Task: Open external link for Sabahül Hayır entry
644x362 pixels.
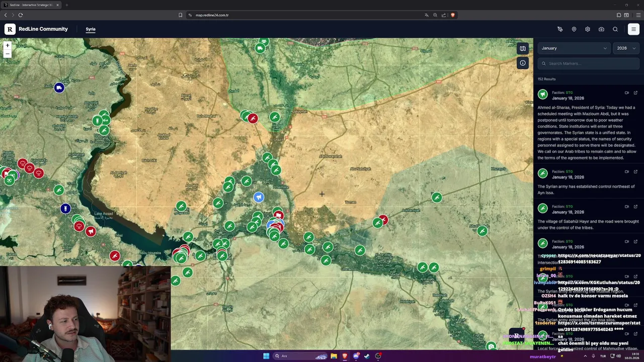Action: click(635, 206)
